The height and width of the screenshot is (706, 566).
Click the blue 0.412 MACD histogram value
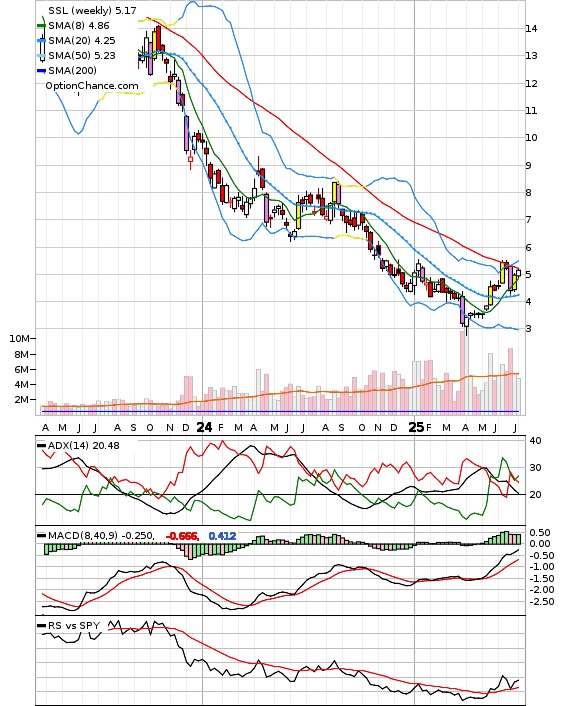click(222, 536)
